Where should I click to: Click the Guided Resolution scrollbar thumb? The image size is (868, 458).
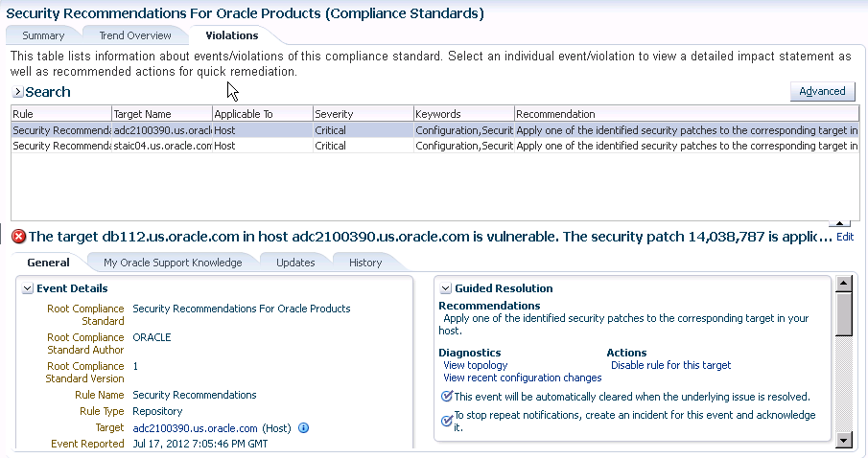point(843,313)
